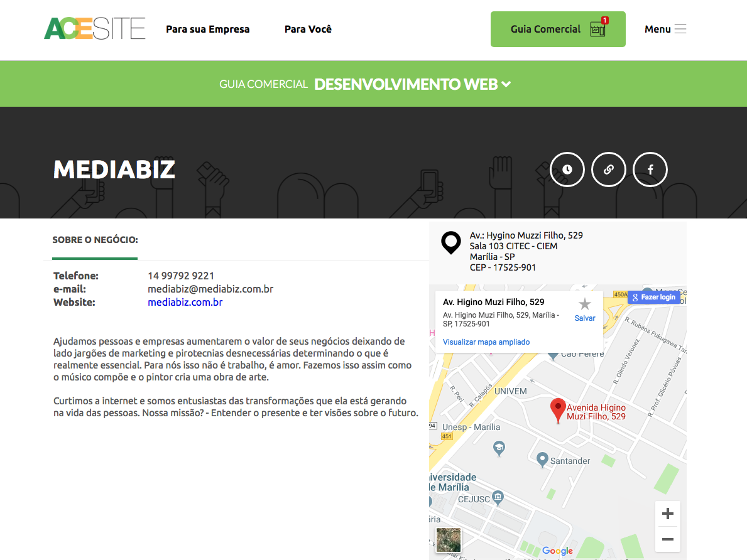Open the Para Você menu
Viewport: 747px width, 560px height.
pyautogui.click(x=308, y=29)
